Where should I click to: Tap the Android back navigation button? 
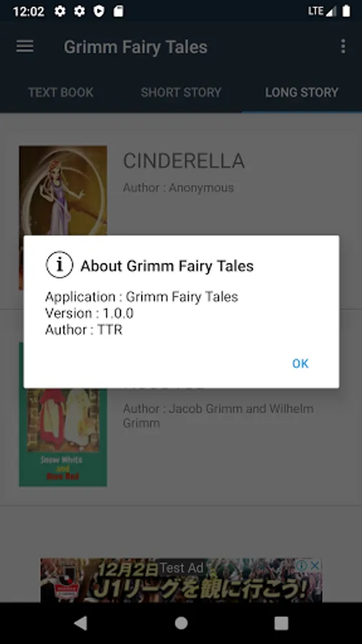pos(81,623)
